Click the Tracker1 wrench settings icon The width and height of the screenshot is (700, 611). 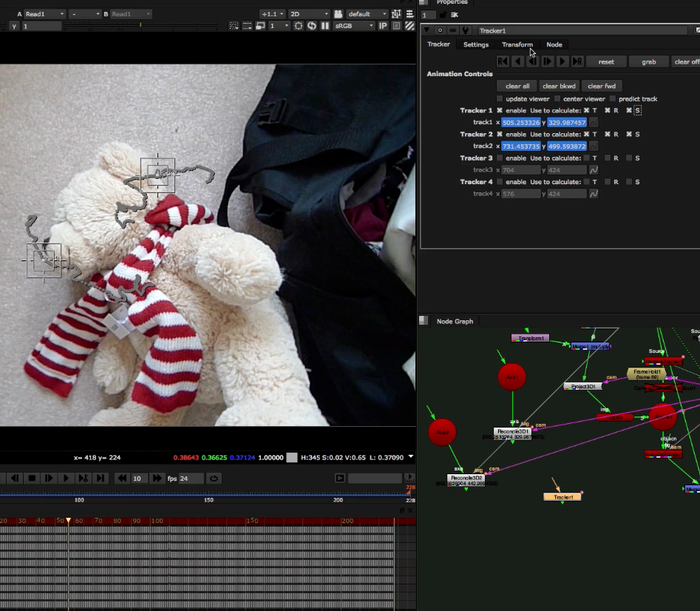tap(465, 30)
